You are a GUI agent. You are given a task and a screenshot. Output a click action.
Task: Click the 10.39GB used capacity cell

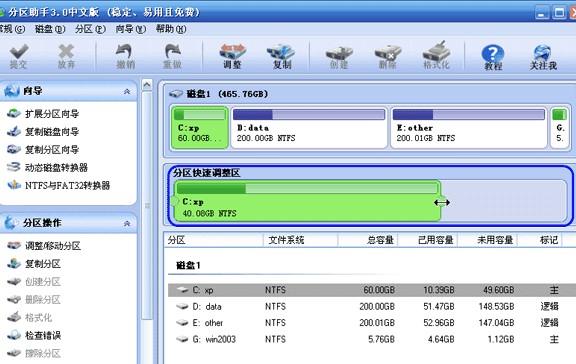pos(439,290)
